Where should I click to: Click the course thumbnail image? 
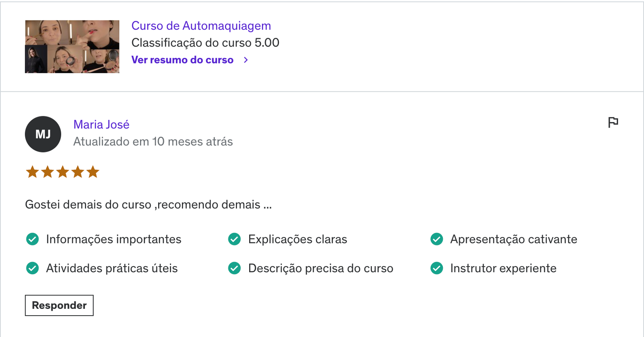point(72,47)
